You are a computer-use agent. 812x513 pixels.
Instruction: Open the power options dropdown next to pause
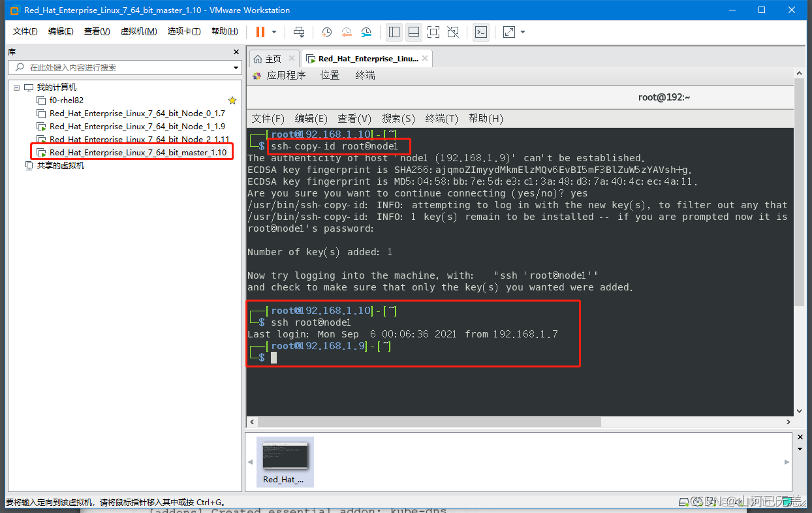tap(274, 32)
